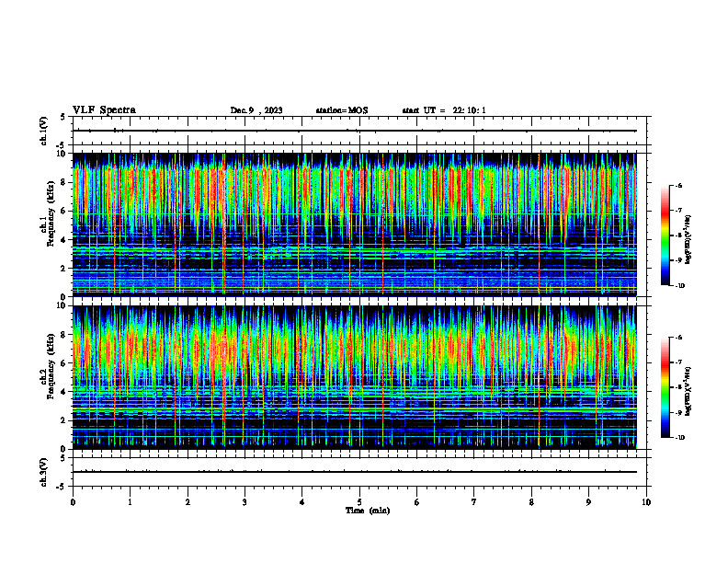The width and height of the screenshot is (728, 563).
Task: Click the ch.2 spectrogram color scale bar
Action: [665, 387]
